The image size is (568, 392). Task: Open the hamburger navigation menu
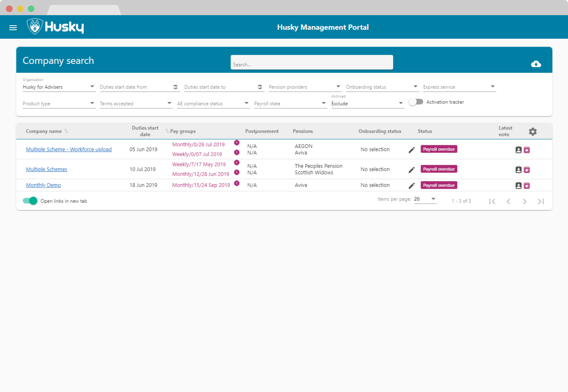(13, 27)
